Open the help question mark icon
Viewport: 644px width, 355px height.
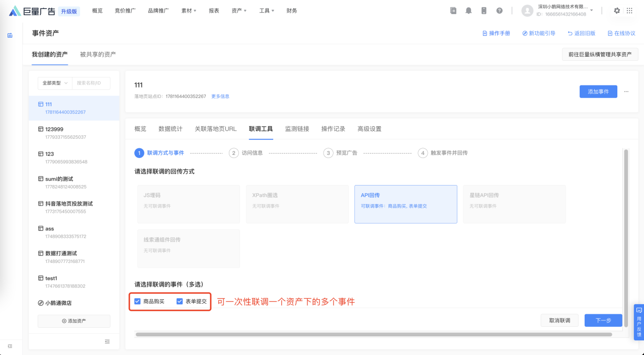coord(499,11)
